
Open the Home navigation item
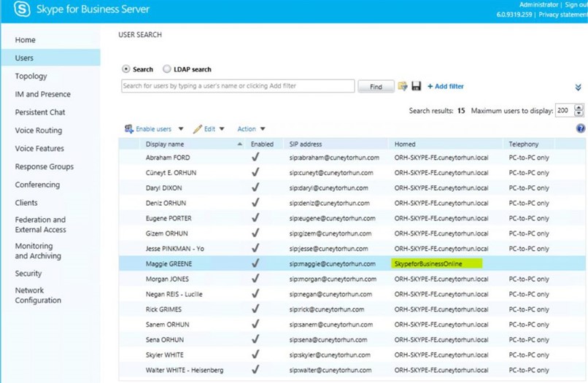coord(25,40)
